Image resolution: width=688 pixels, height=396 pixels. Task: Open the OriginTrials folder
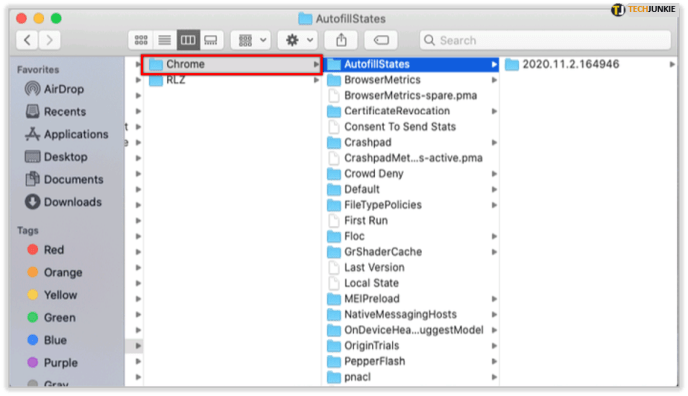[412, 346]
